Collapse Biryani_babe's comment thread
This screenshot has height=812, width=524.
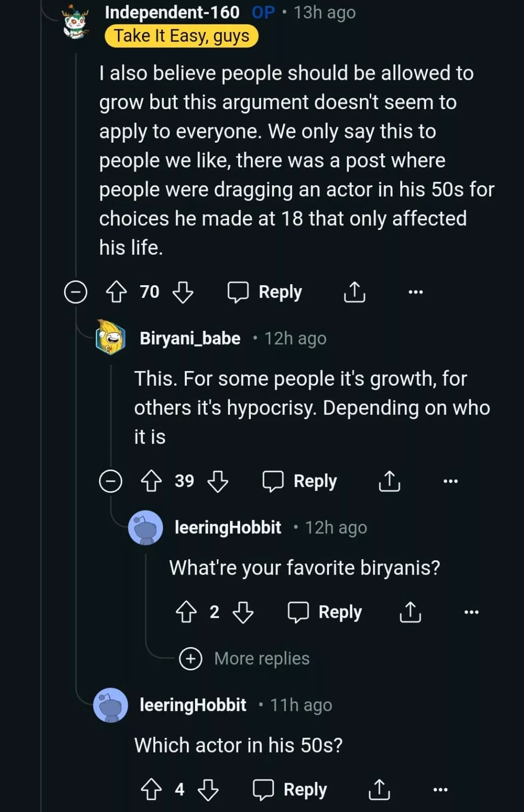tap(111, 481)
